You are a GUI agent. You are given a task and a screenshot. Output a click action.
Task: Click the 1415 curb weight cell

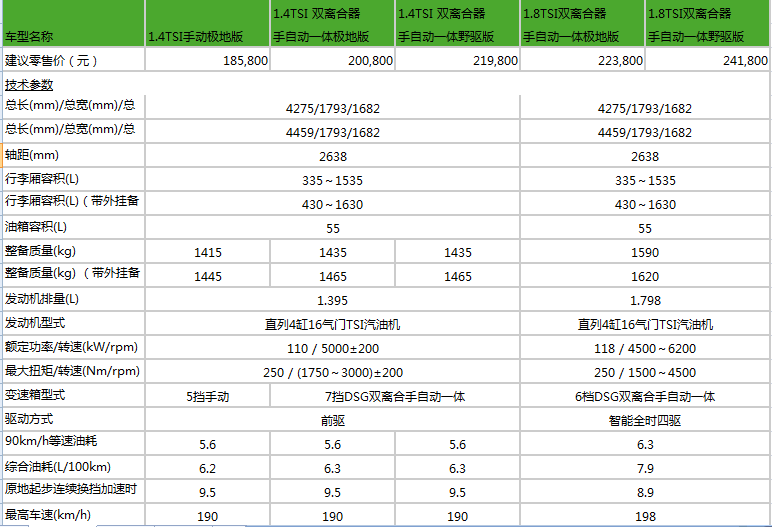point(207,252)
